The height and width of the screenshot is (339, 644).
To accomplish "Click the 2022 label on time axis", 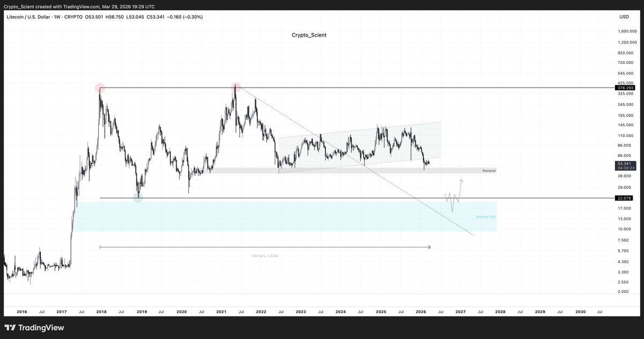I will point(261,312).
